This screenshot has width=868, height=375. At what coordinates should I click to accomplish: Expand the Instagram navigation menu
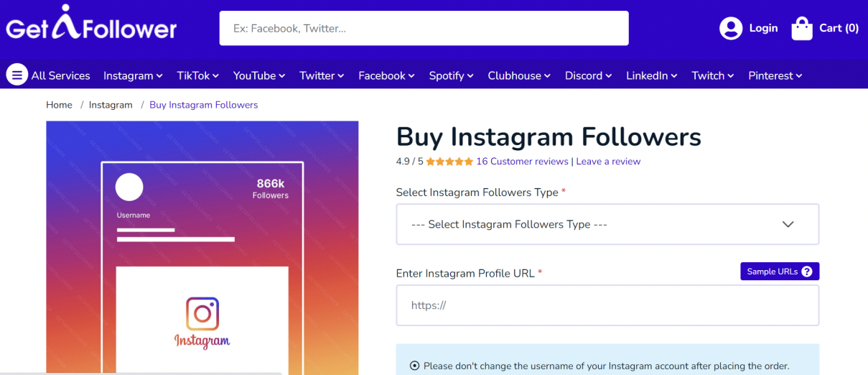133,75
